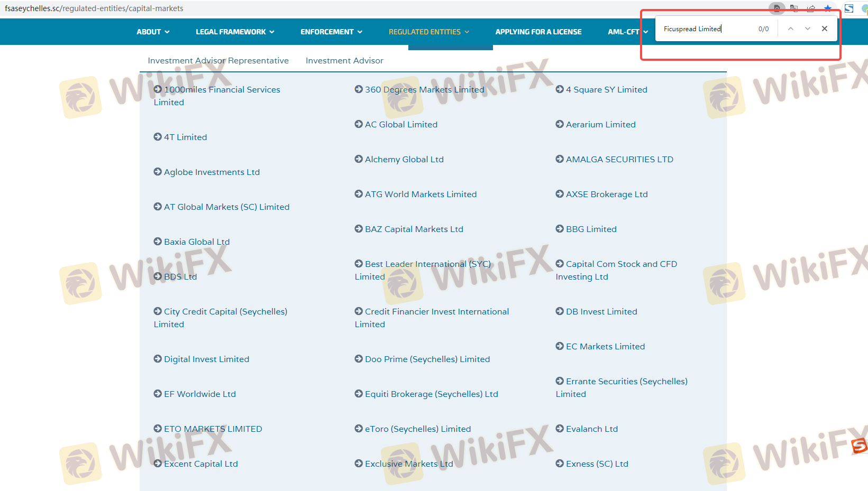Expand the LEGAL FRAMEWORK dropdown
The width and height of the screenshot is (868, 491).
(235, 32)
